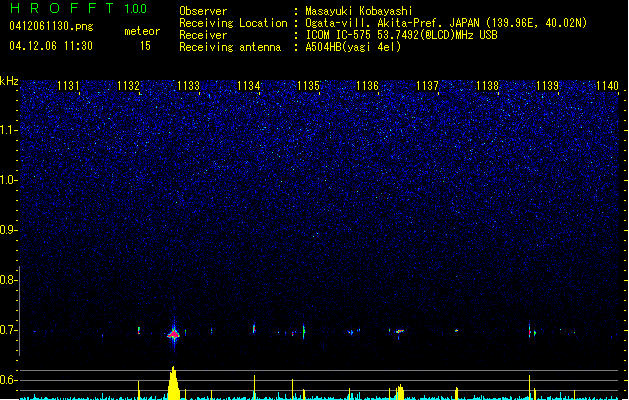Click time axis label 1140

[x=607, y=86]
